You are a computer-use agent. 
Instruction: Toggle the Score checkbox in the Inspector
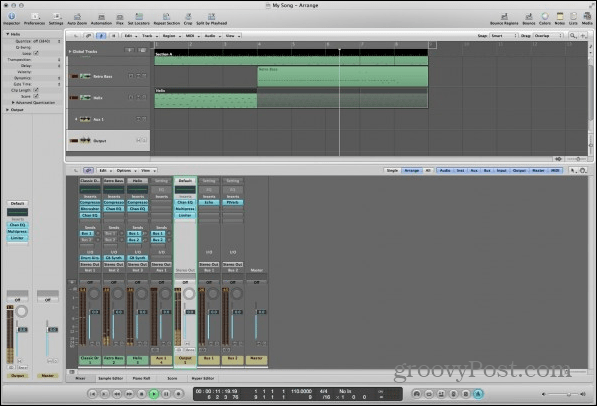36,96
